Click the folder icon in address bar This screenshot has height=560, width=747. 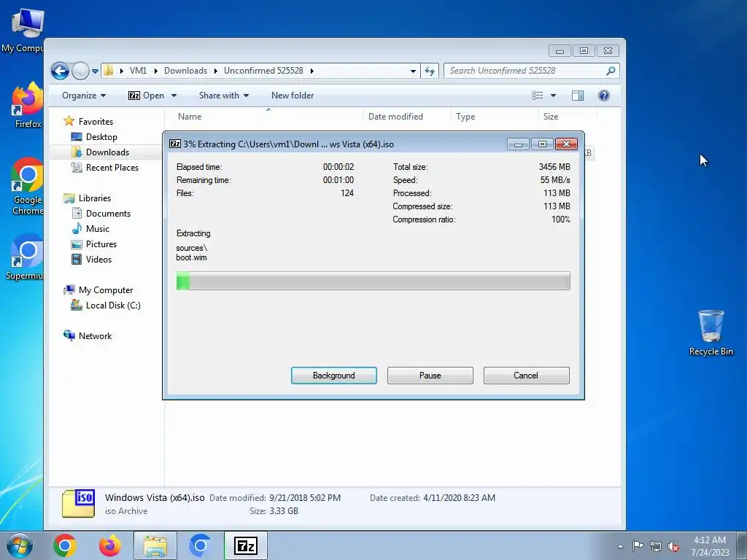109,71
